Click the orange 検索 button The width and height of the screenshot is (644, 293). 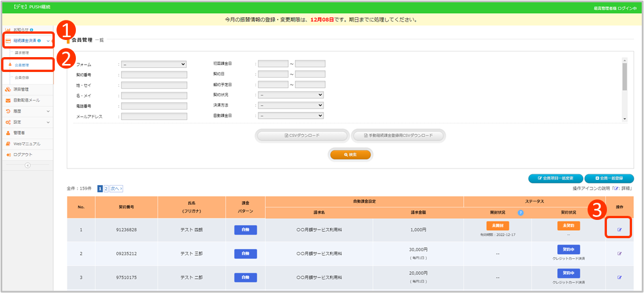(350, 155)
